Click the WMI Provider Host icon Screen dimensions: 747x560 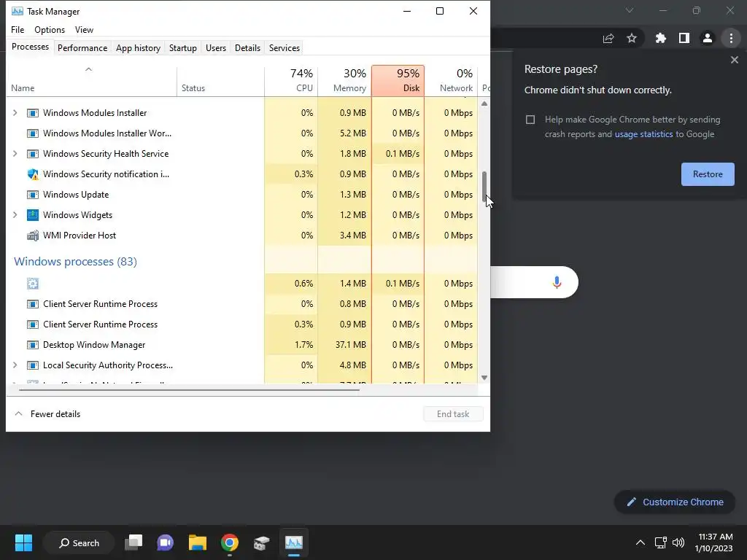(x=32, y=236)
